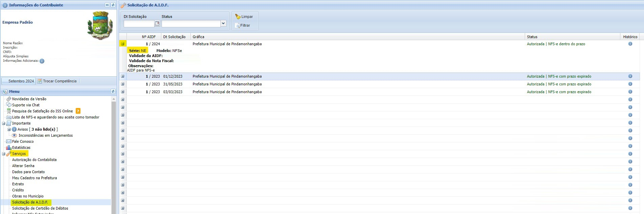Open Alterar Senha in Serviços menu

pos(23,166)
